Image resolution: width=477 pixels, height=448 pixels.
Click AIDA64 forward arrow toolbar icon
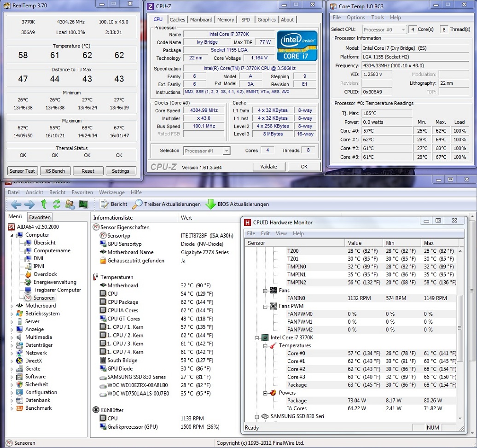29,204
